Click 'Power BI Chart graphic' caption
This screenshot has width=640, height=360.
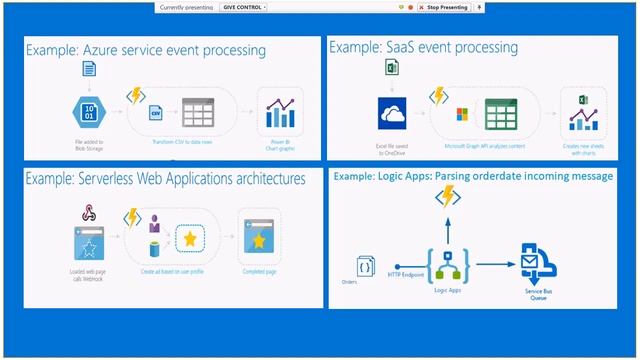tap(280, 145)
